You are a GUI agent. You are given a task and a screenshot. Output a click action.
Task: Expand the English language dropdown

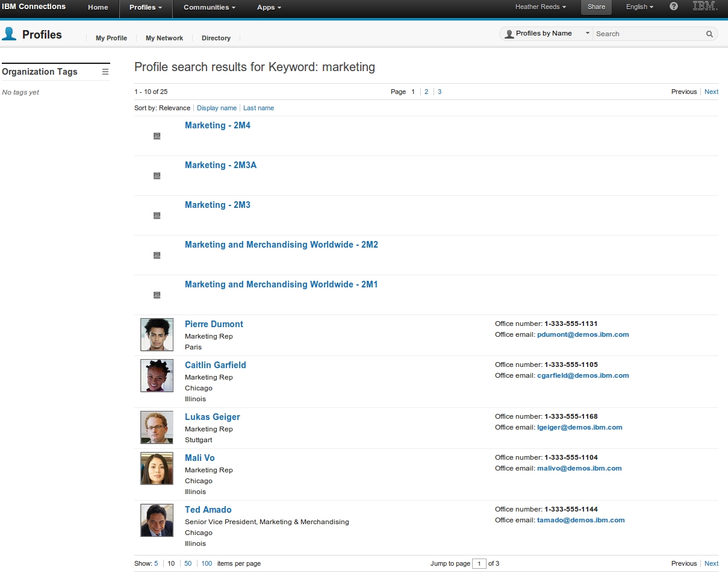click(x=639, y=7)
